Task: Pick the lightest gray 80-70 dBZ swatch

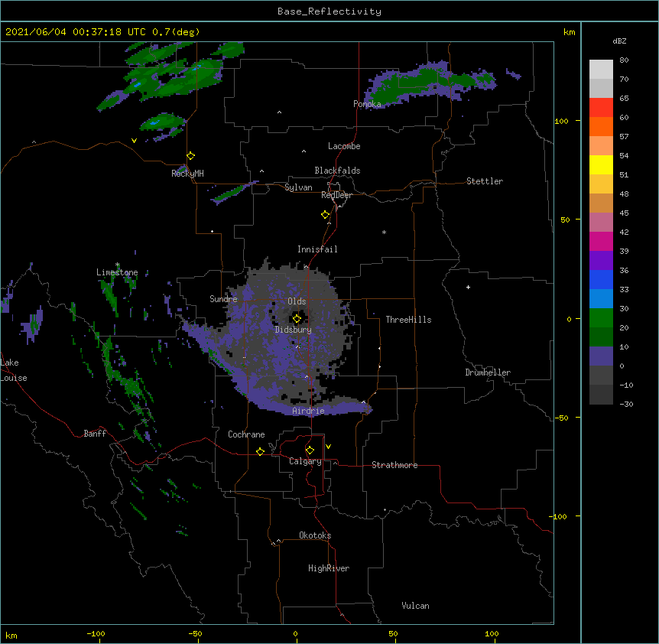Action: [x=601, y=70]
